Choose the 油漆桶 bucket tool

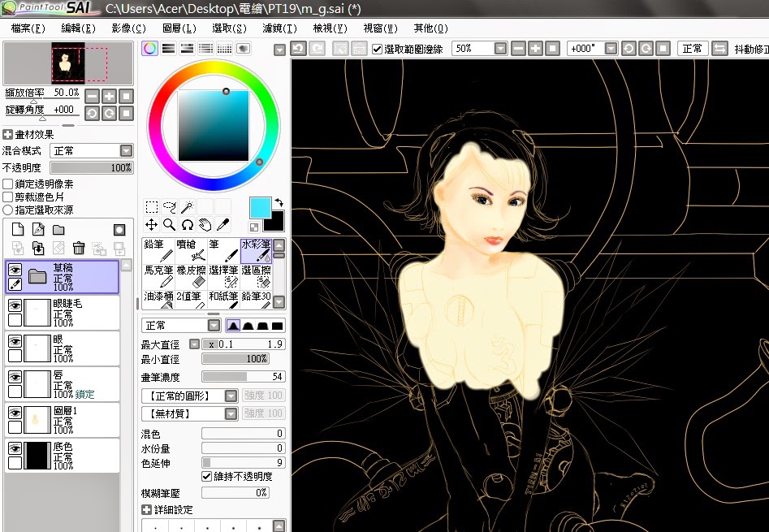pos(158,299)
